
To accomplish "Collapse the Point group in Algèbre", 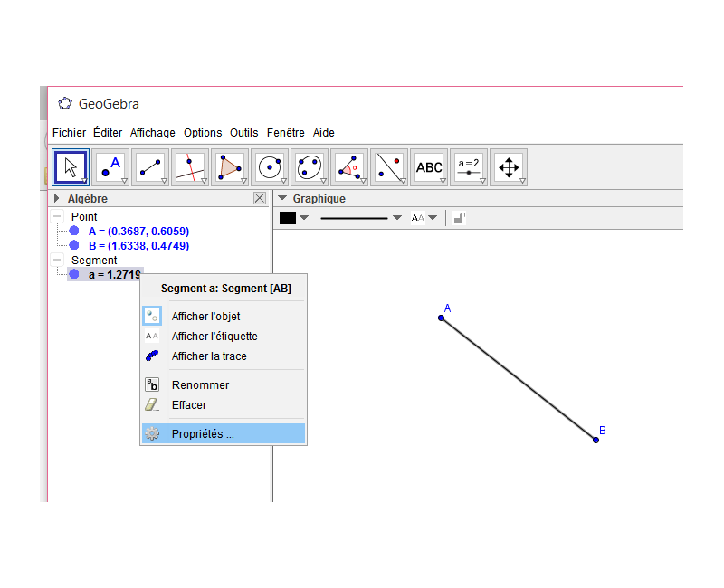I will pos(58,217).
